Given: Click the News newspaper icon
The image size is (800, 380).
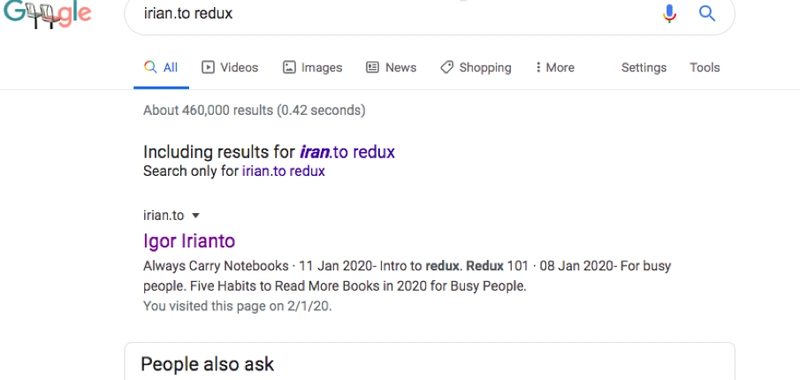Looking at the screenshot, I should (x=372, y=67).
